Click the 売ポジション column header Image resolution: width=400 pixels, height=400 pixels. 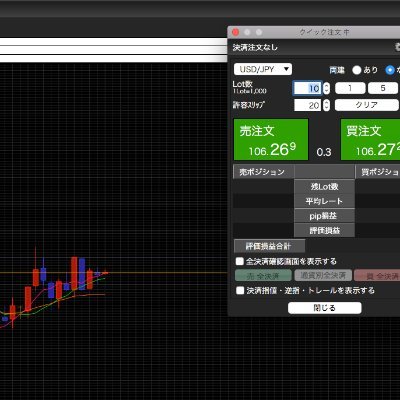[263, 172]
